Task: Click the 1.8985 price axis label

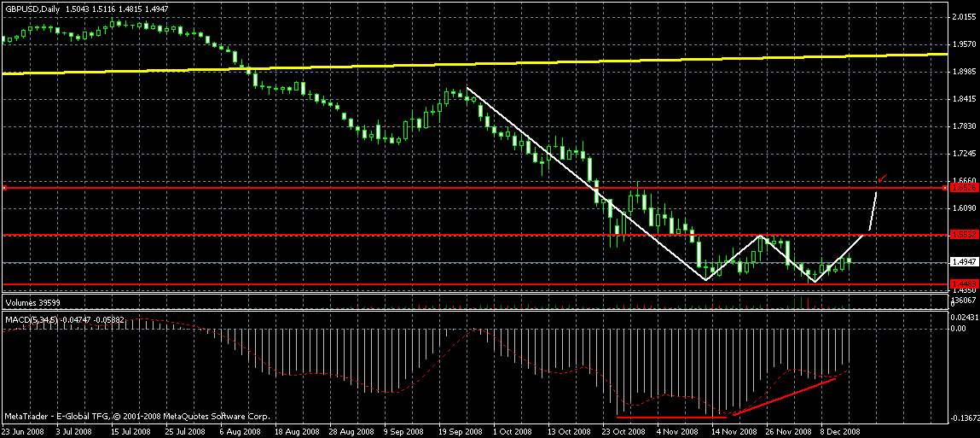Action: [x=964, y=72]
